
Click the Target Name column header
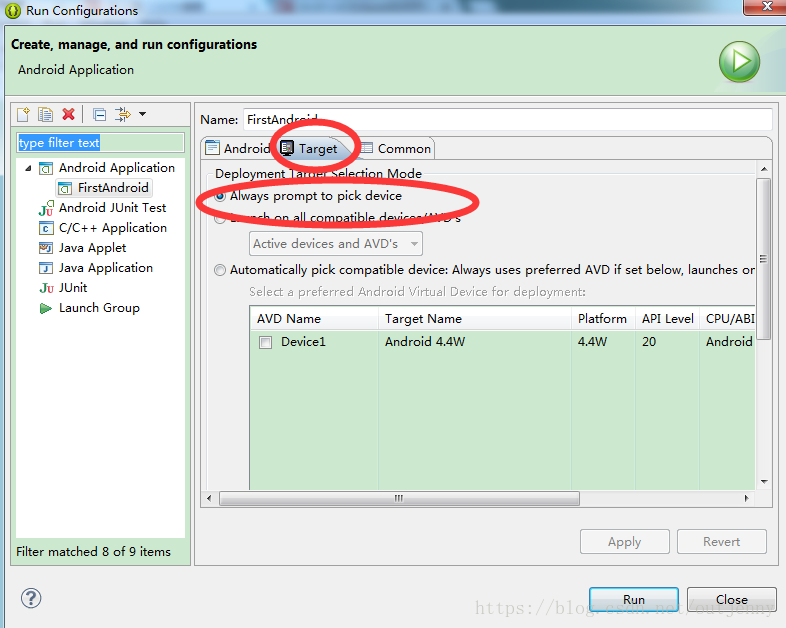[475, 319]
